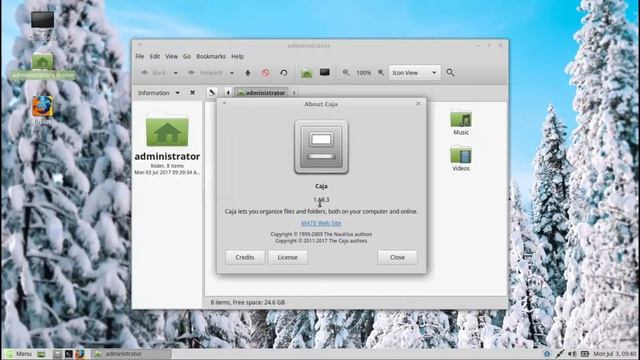640x360 pixels.
Task: Click the License button
Action: (287, 258)
